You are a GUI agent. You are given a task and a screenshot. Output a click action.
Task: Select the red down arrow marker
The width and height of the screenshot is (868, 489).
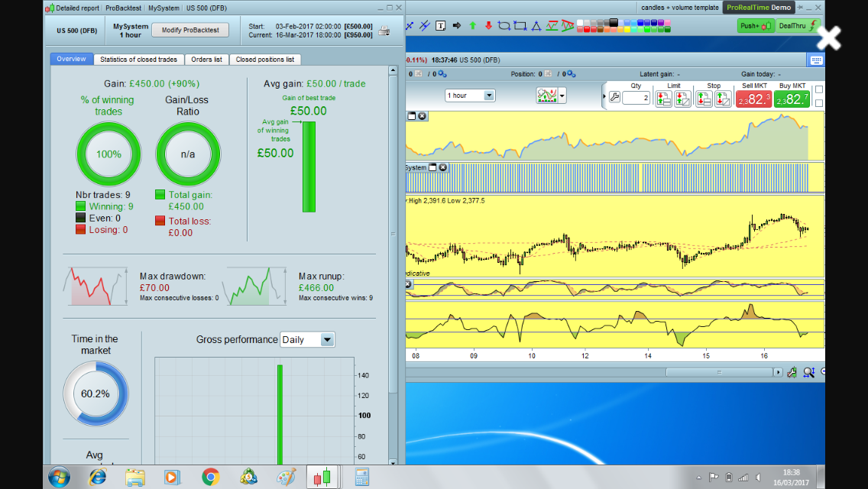(x=488, y=25)
